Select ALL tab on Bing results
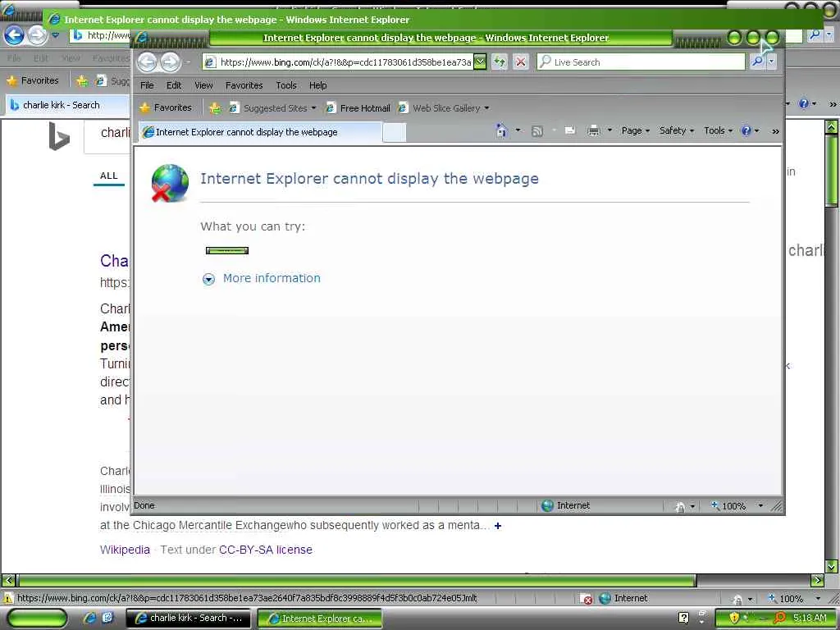This screenshot has width=840, height=630. coord(109,176)
